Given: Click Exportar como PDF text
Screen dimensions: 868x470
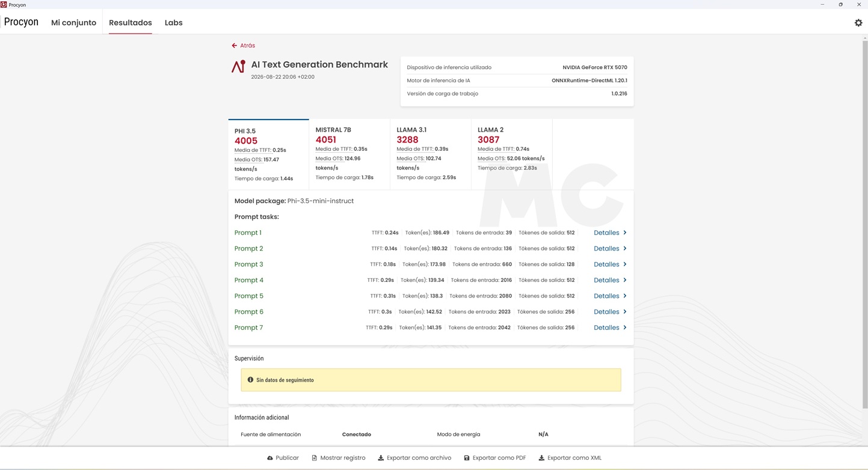Looking at the screenshot, I should point(499,458).
